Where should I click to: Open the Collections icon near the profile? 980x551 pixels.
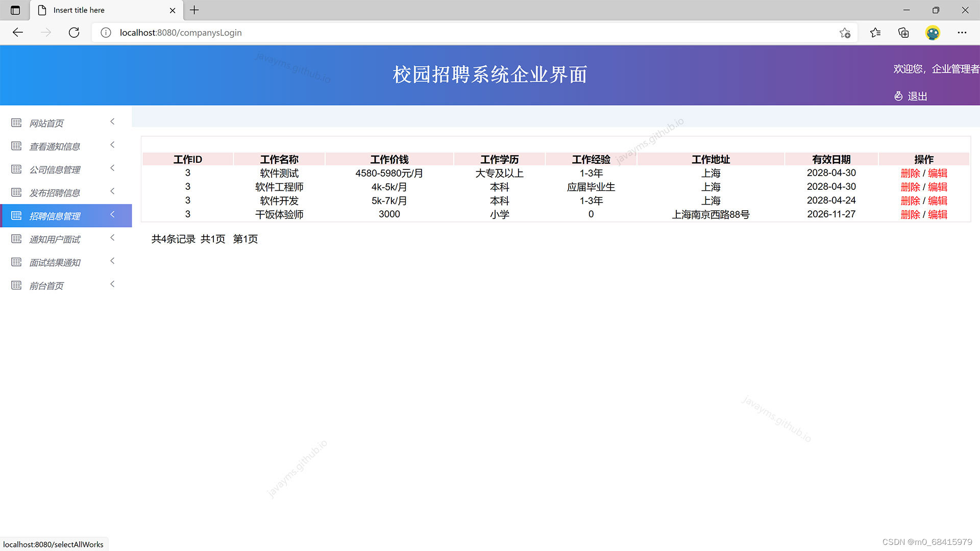click(x=903, y=32)
